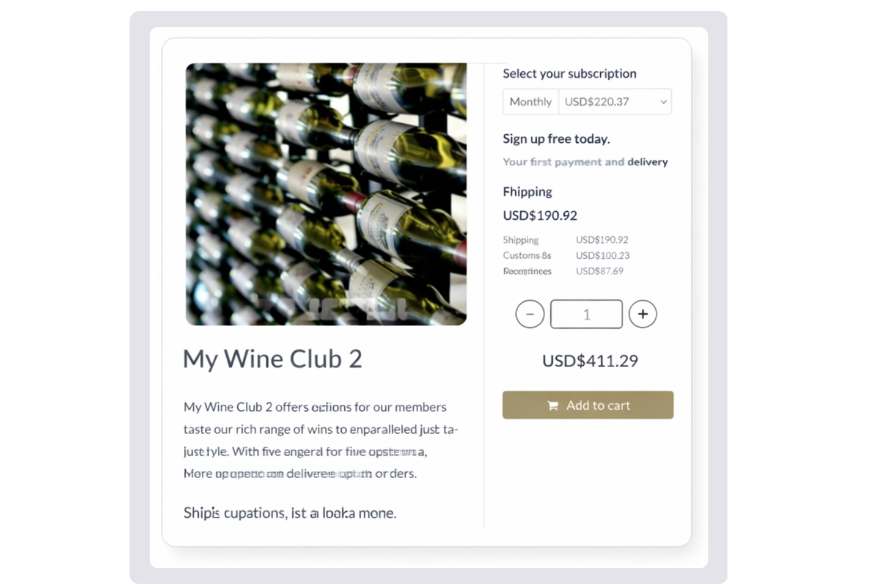The width and height of the screenshot is (880, 588).
Task: Click the My Wine Club 2 title
Action: tap(272, 360)
